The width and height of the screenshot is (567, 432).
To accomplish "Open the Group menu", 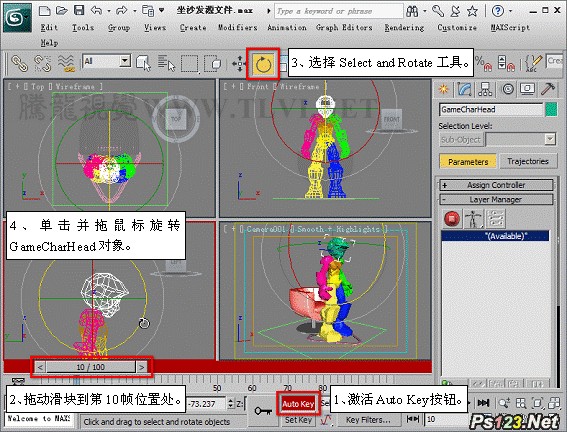I will pos(119,28).
